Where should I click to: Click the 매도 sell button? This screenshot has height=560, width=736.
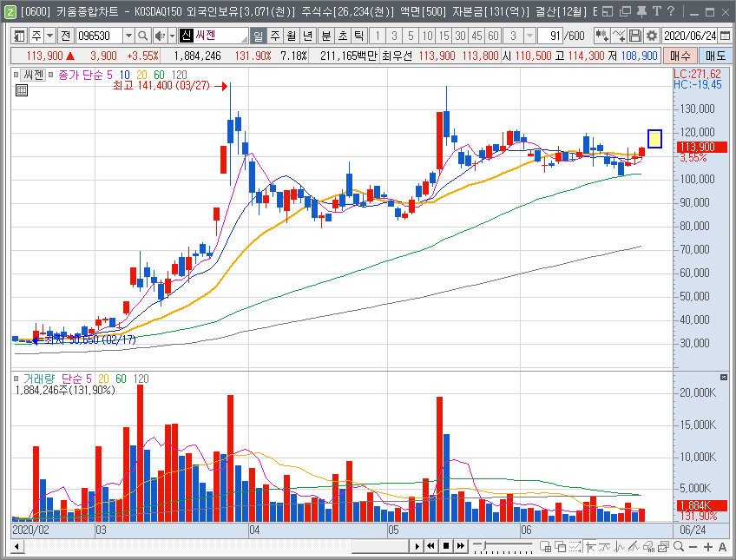click(715, 56)
